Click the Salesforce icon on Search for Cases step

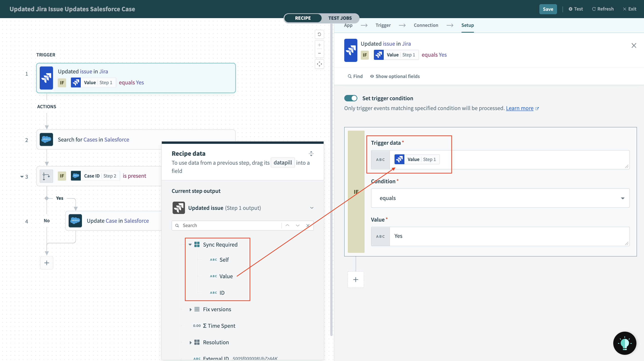pyautogui.click(x=47, y=139)
